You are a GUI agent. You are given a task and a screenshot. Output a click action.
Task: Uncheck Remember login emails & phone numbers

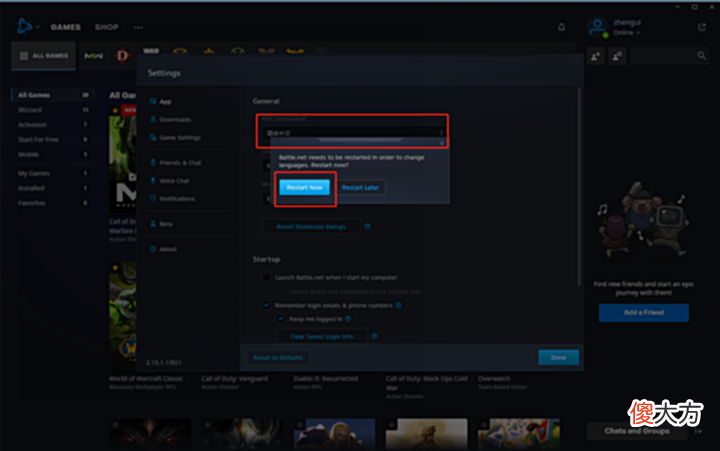pos(266,305)
